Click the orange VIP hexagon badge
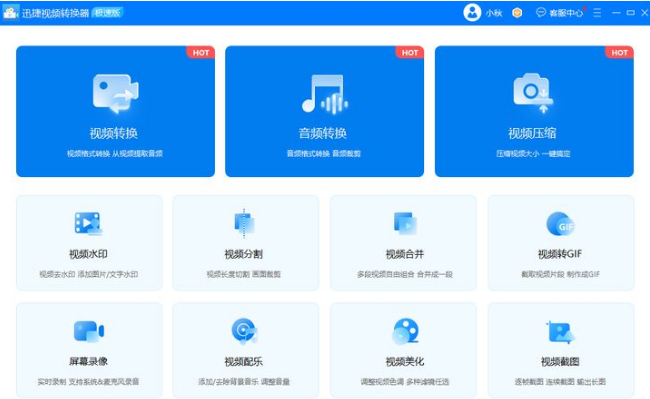This screenshot has width=650, height=399. click(x=517, y=13)
